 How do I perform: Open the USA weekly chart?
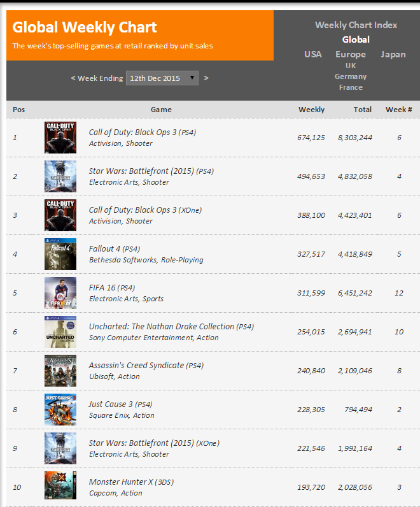[312, 54]
